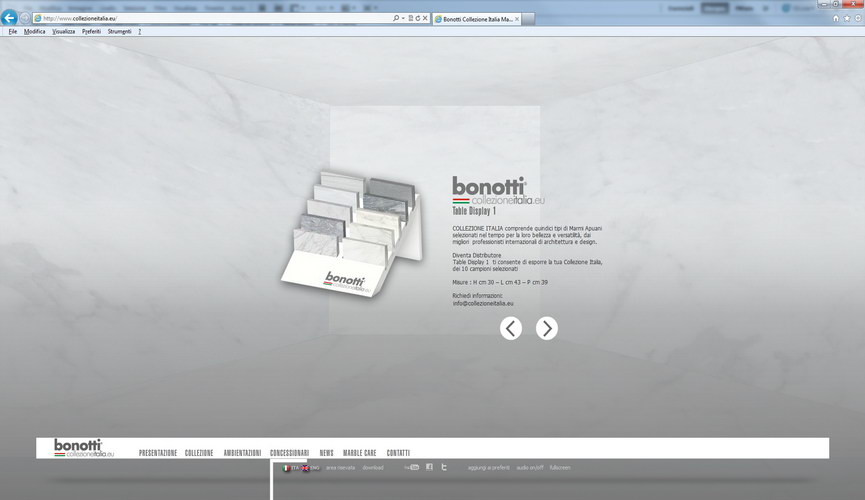Open the Visualizza menu
The height and width of the screenshot is (500, 865).
[x=63, y=31]
